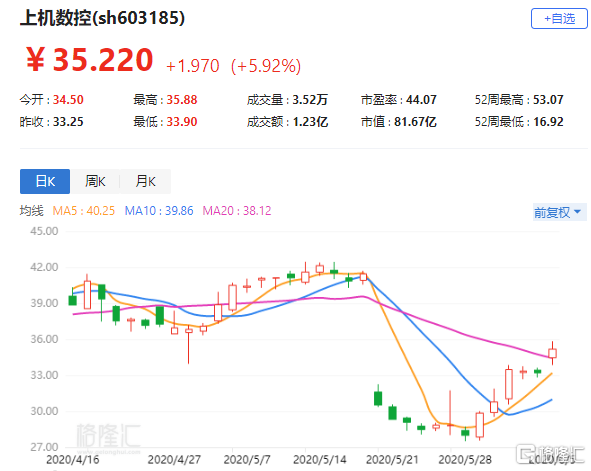Click the 成交量 value 3.52万
591x471 pixels.
pyautogui.click(x=310, y=100)
